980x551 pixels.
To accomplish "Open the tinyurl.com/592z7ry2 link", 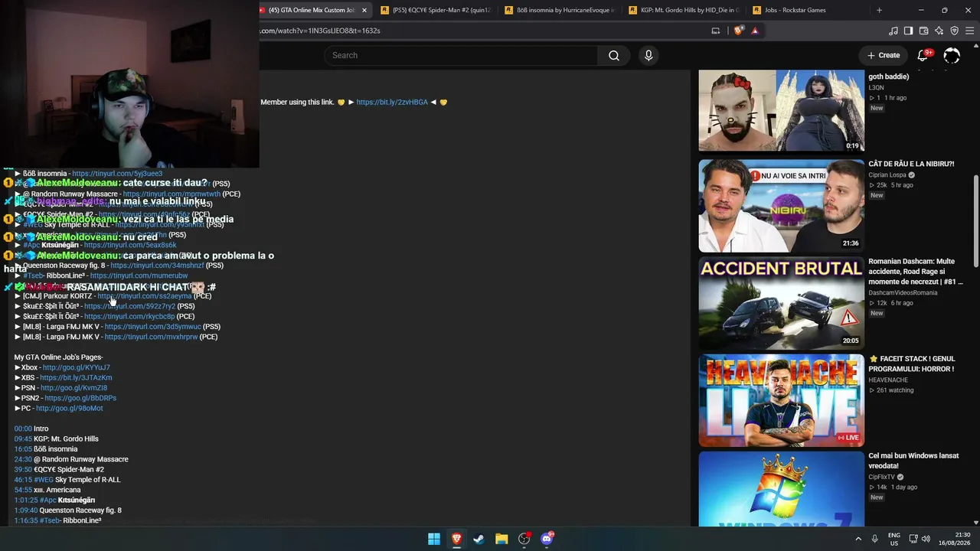I will tap(129, 306).
